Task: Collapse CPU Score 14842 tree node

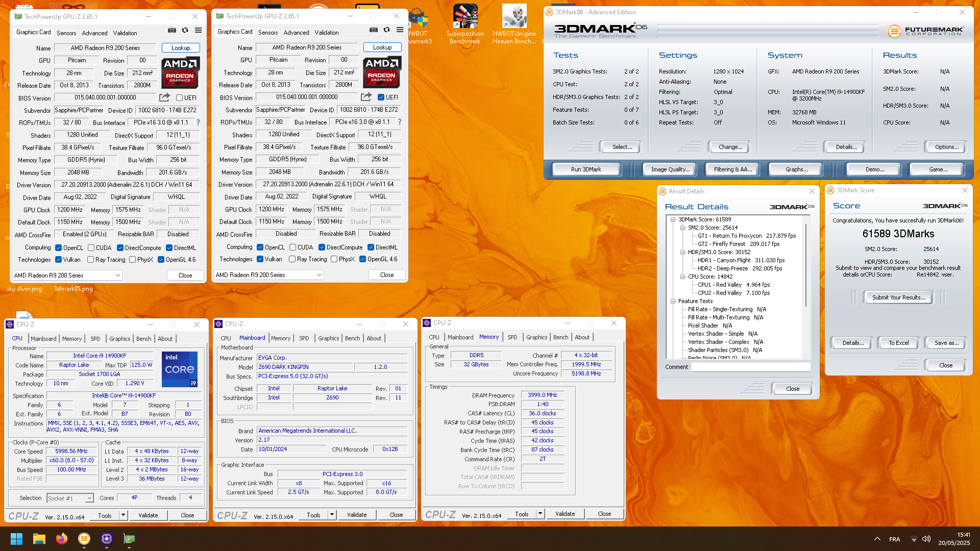Action: [682, 277]
